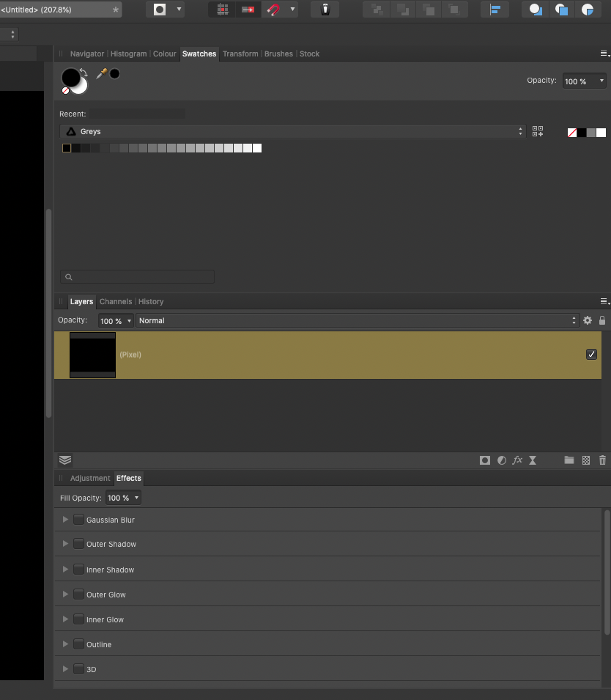Screen dimensions: 611x700
Task: Toggle visibility of the Pixel layer
Action: [591, 355]
